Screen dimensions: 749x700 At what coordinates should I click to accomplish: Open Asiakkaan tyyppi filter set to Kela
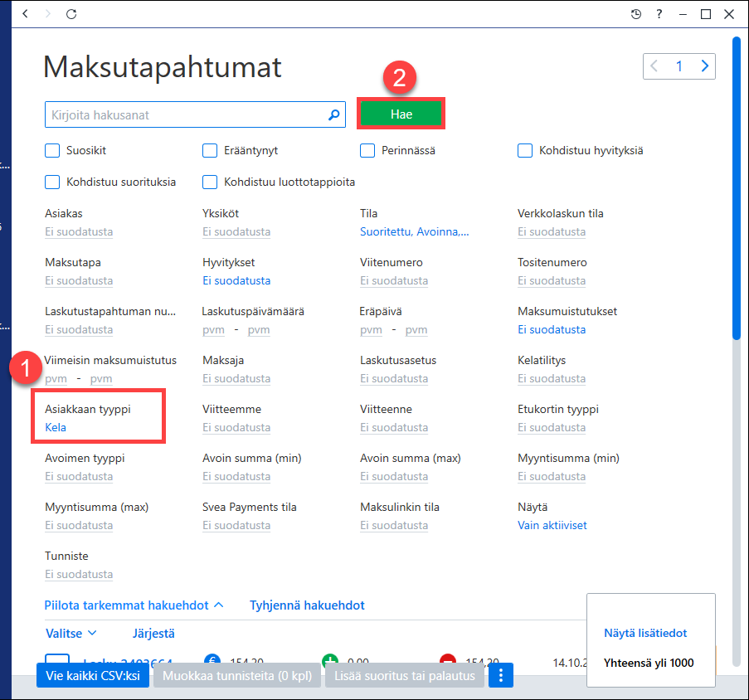[56, 427]
